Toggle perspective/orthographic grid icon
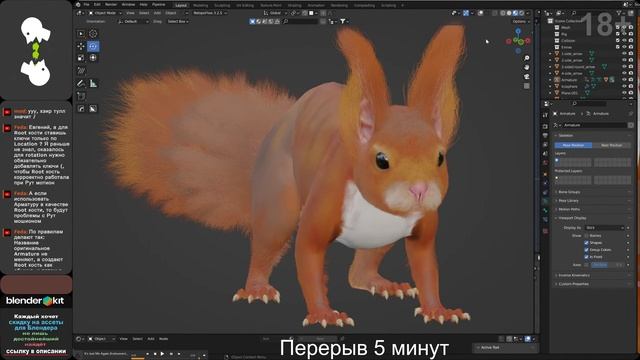Image resolution: width=640 pixels, height=360 pixels. pos(527,86)
